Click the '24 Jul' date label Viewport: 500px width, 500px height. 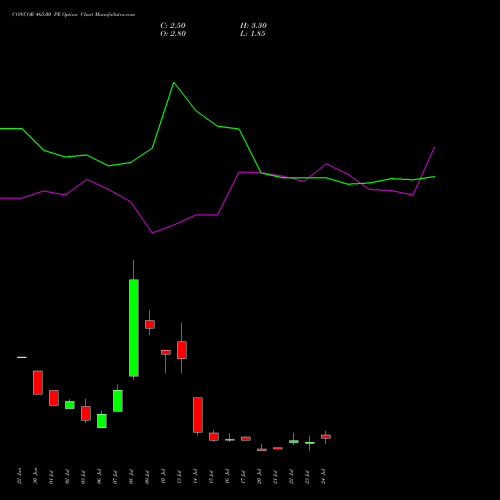(323, 476)
